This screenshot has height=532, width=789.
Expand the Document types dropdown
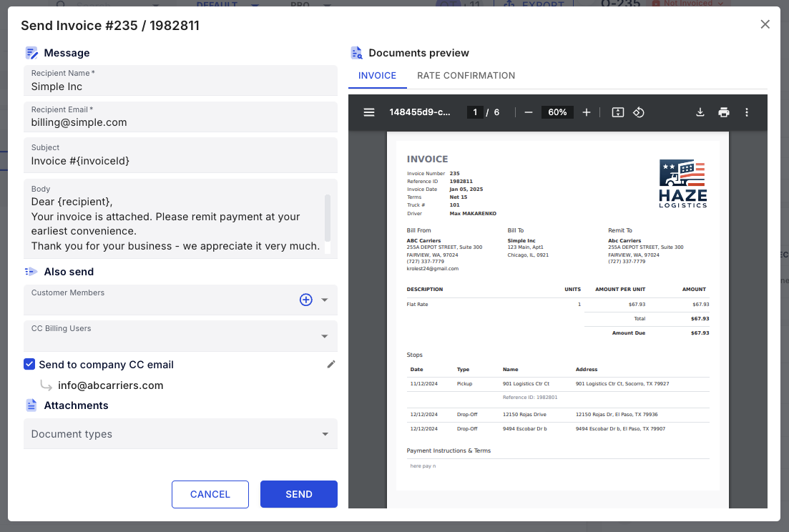tap(325, 434)
